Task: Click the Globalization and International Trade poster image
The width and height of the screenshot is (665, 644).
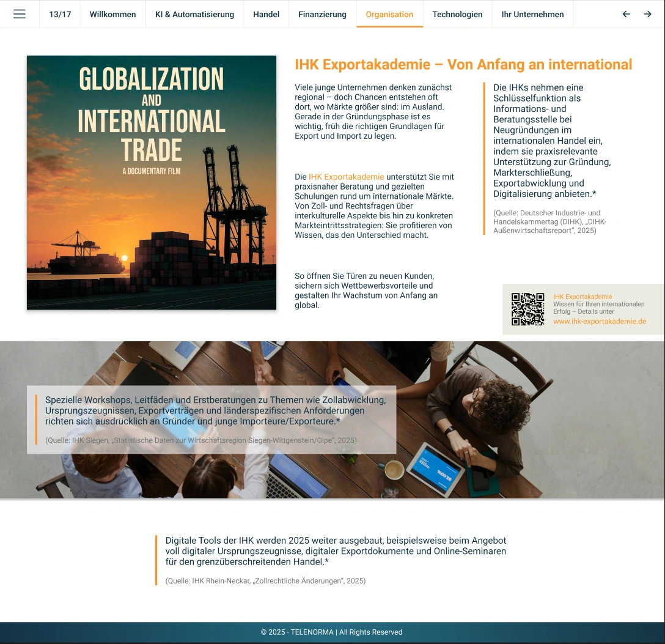Action: pos(151,183)
